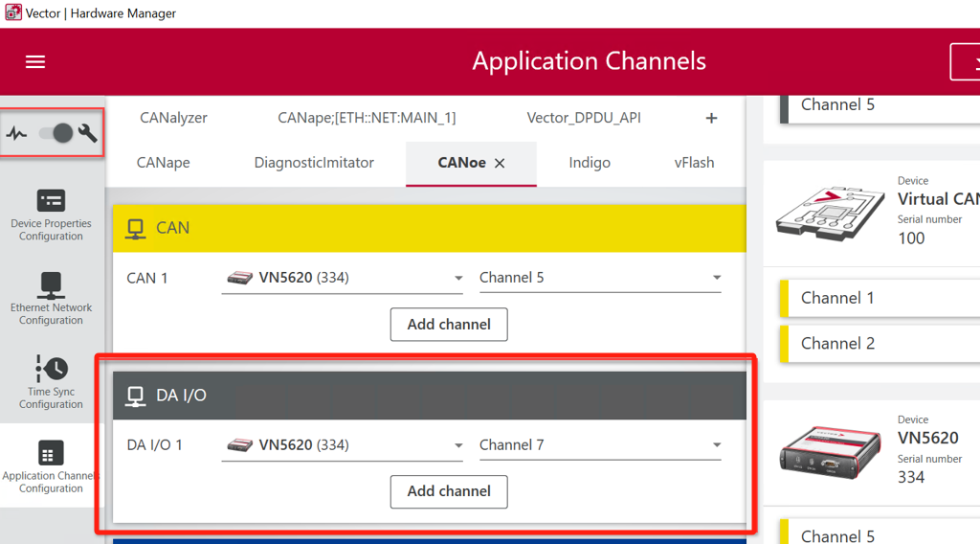Click the Application Channels page title
Screen dimensions: 980x544
point(589,61)
